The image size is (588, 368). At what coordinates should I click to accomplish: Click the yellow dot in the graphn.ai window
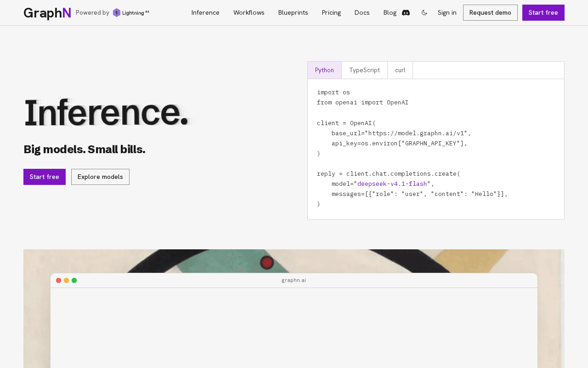tap(67, 281)
